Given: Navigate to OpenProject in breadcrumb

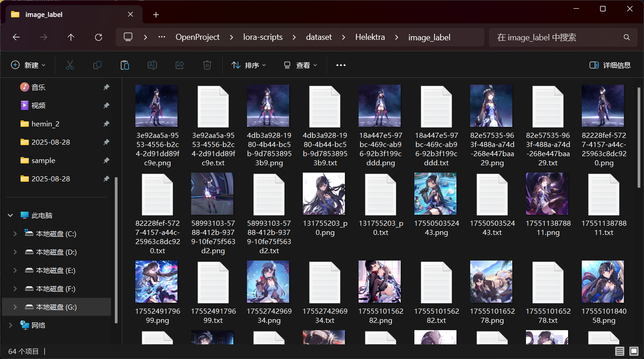Looking at the screenshot, I should [198, 37].
